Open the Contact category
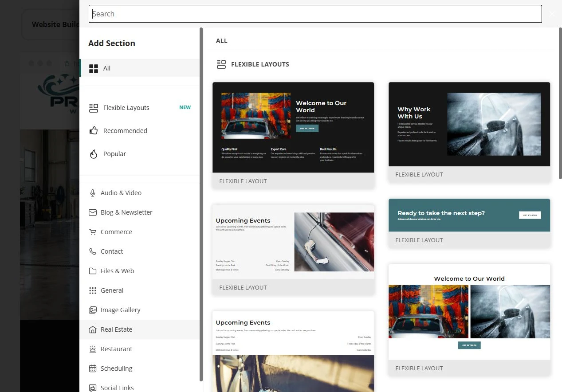The height and width of the screenshot is (392, 562). point(140,251)
